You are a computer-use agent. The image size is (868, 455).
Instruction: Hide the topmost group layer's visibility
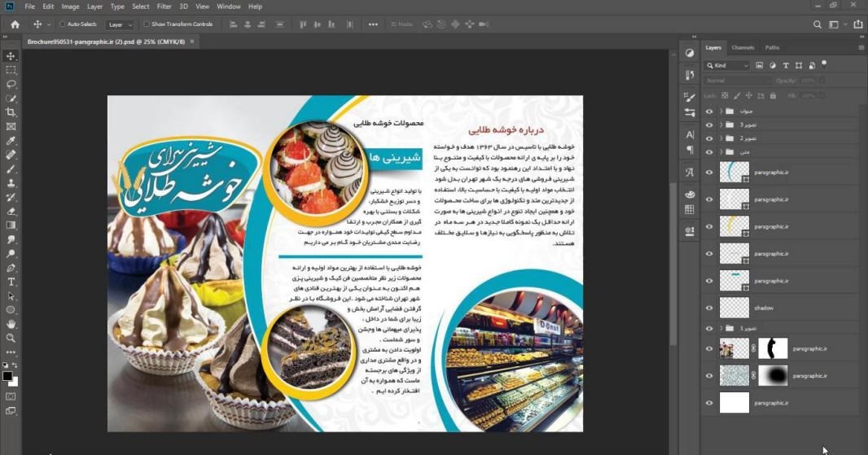[x=709, y=112]
